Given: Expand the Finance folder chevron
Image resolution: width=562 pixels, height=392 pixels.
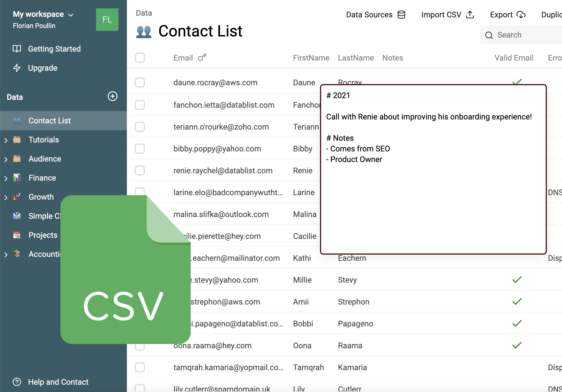Looking at the screenshot, I should [x=6, y=178].
